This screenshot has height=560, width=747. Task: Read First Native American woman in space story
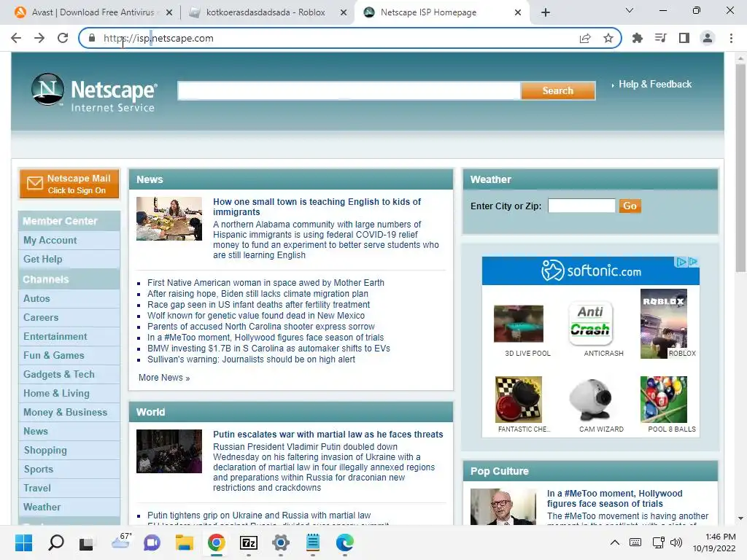click(x=266, y=283)
